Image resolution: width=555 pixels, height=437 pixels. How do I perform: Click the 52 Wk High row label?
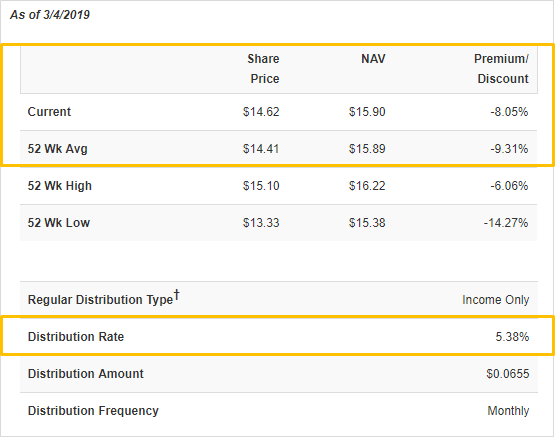(59, 186)
